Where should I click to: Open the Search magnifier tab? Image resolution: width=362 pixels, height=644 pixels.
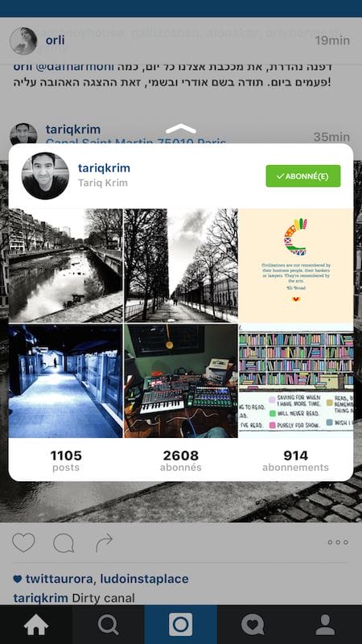pos(109,625)
